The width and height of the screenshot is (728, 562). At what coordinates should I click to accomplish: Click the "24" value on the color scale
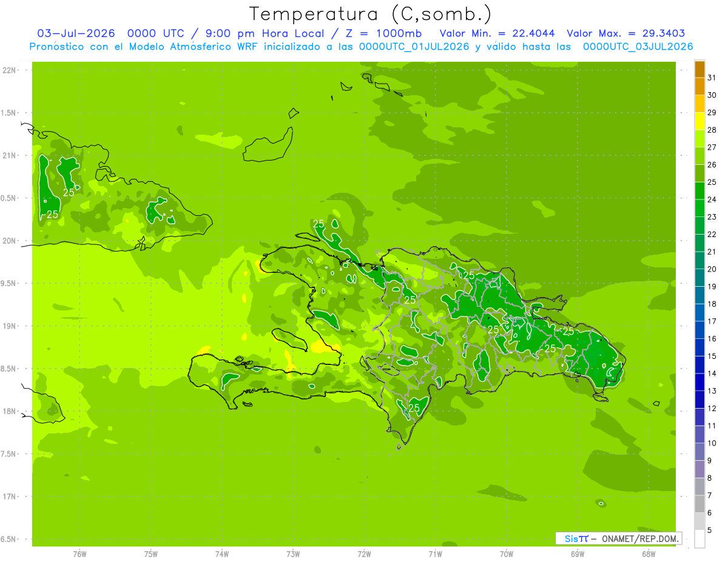[x=712, y=199]
